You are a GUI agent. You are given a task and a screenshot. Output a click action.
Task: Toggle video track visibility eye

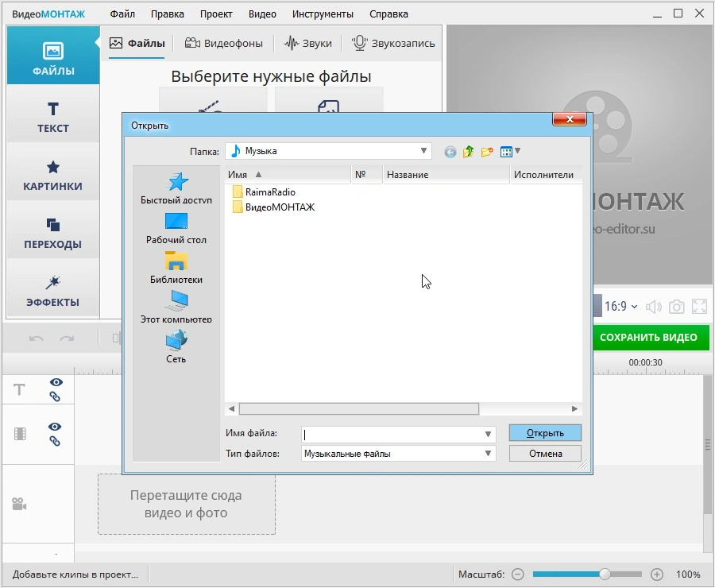(x=55, y=427)
